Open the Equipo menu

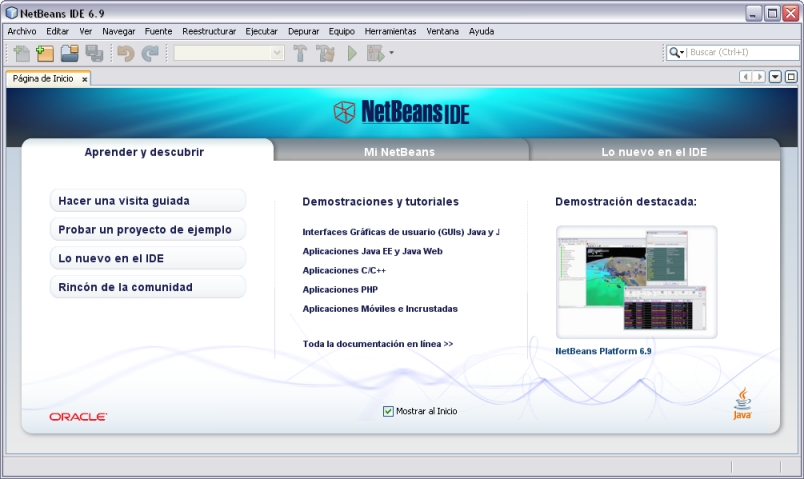click(x=341, y=31)
